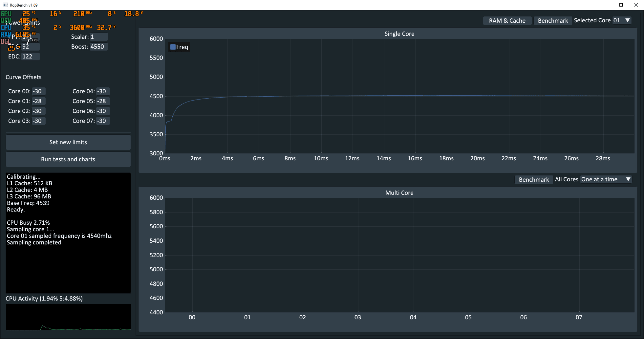Open the One at a time dropdown

606,179
